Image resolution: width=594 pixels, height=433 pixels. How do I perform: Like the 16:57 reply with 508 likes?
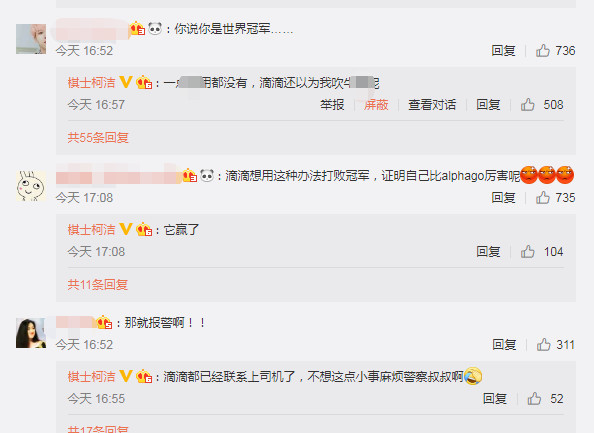pyautogui.click(x=528, y=105)
